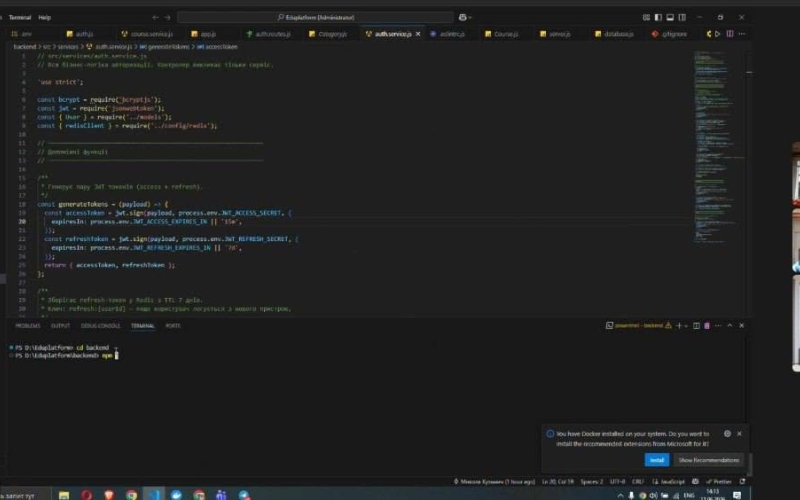Screen dimensions: 800x500
Task: Close the auth.service.js tab
Action: (418, 34)
